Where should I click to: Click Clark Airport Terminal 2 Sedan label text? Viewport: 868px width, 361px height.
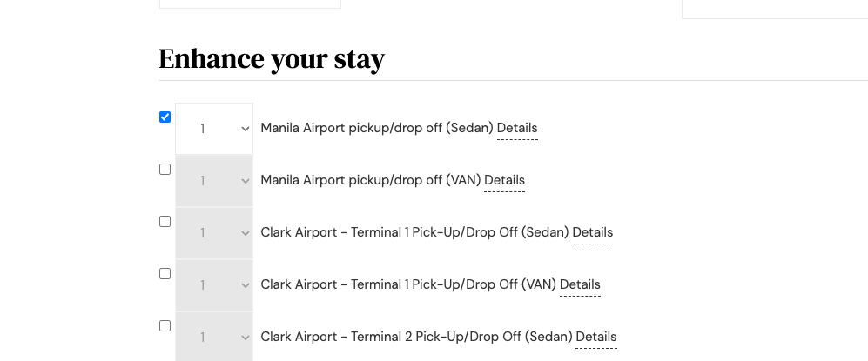[x=416, y=337]
